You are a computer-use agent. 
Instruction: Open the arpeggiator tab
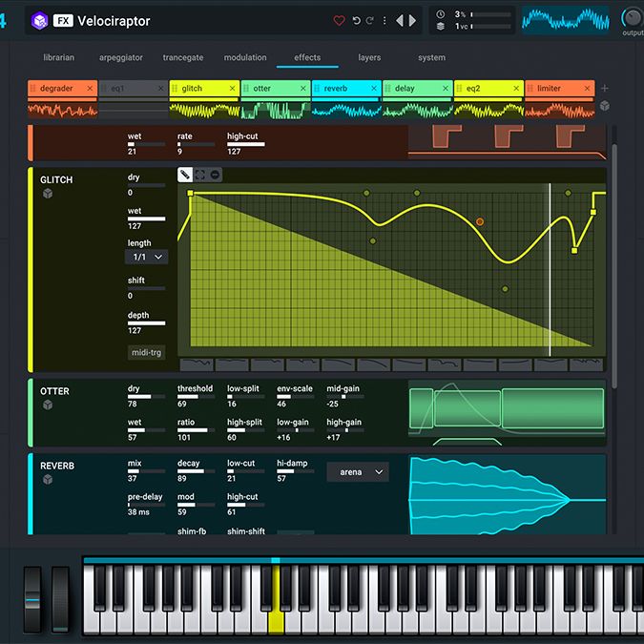(121, 57)
